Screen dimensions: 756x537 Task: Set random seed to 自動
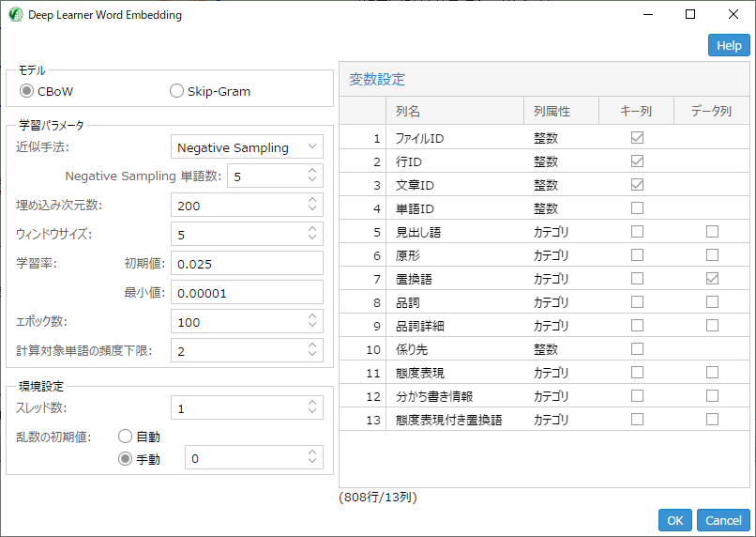(x=126, y=437)
